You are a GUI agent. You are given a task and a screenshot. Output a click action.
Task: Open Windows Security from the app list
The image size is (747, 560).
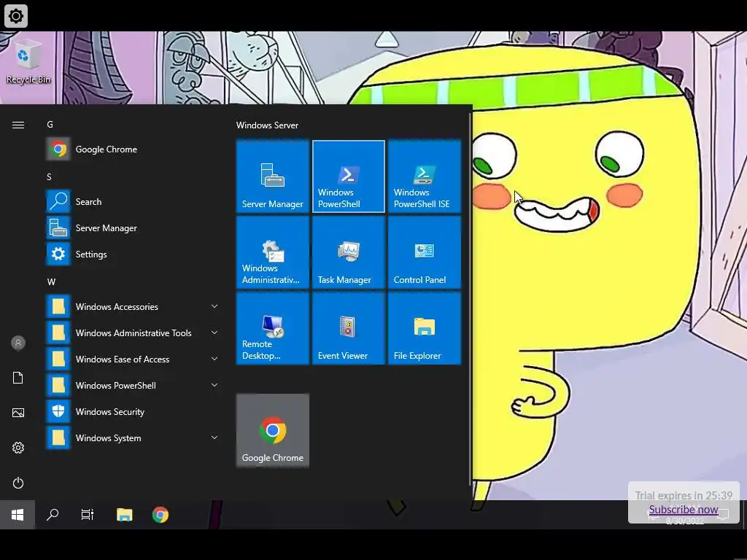click(133, 411)
